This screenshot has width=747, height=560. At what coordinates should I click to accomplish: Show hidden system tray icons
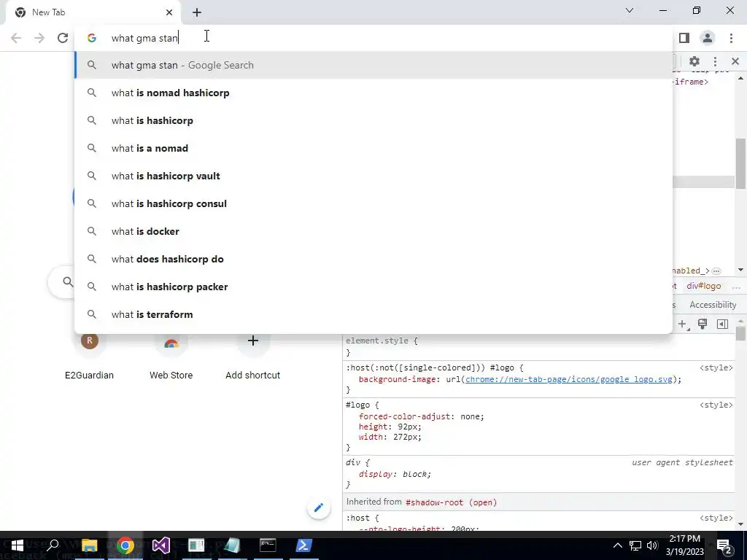pyautogui.click(x=617, y=545)
